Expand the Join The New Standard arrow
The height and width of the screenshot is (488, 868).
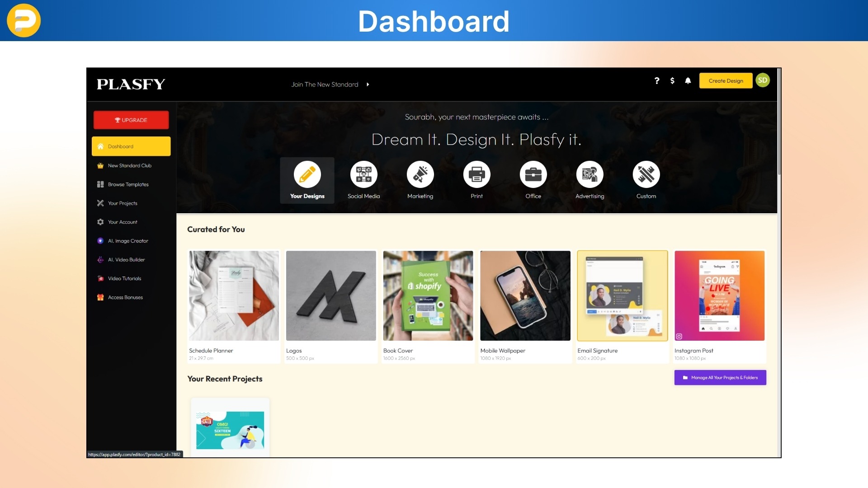pos(368,84)
